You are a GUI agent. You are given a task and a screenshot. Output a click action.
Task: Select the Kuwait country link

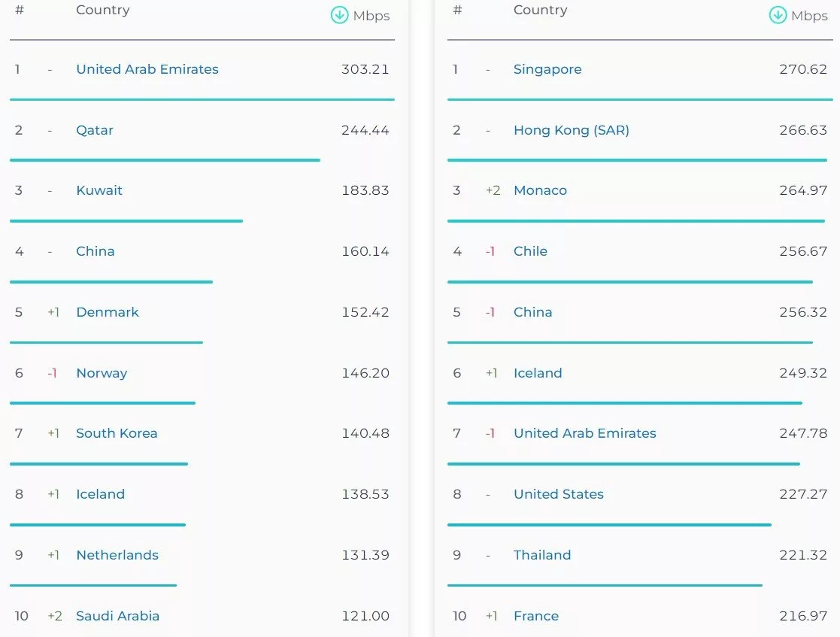[99, 190]
